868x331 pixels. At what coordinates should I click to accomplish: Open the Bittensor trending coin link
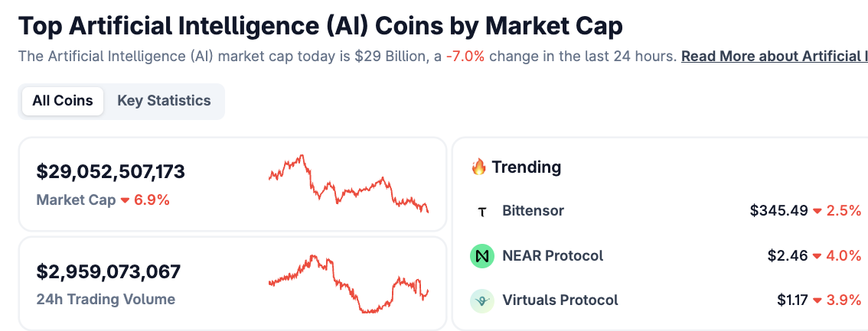pos(533,211)
